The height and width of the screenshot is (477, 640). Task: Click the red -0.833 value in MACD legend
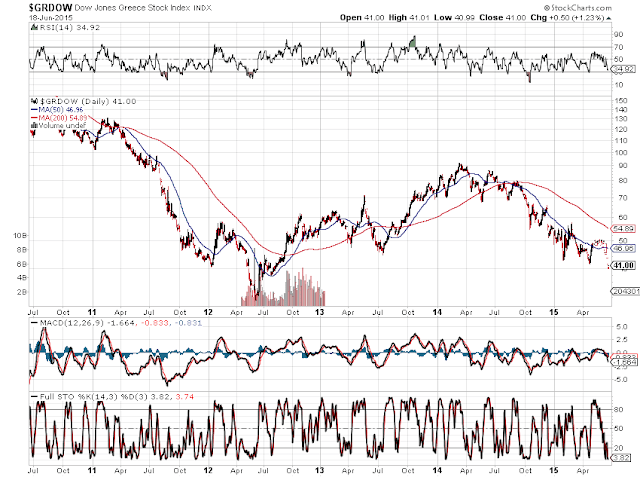(155, 323)
